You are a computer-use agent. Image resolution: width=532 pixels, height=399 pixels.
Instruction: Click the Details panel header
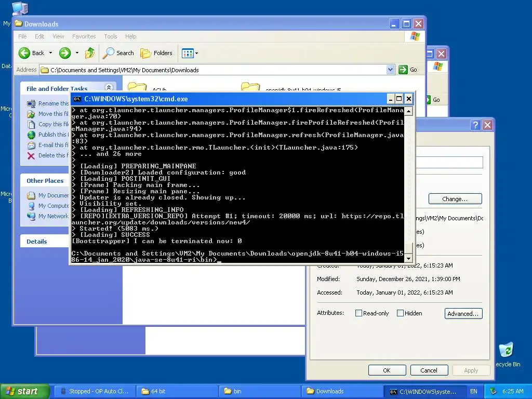click(x=45, y=241)
